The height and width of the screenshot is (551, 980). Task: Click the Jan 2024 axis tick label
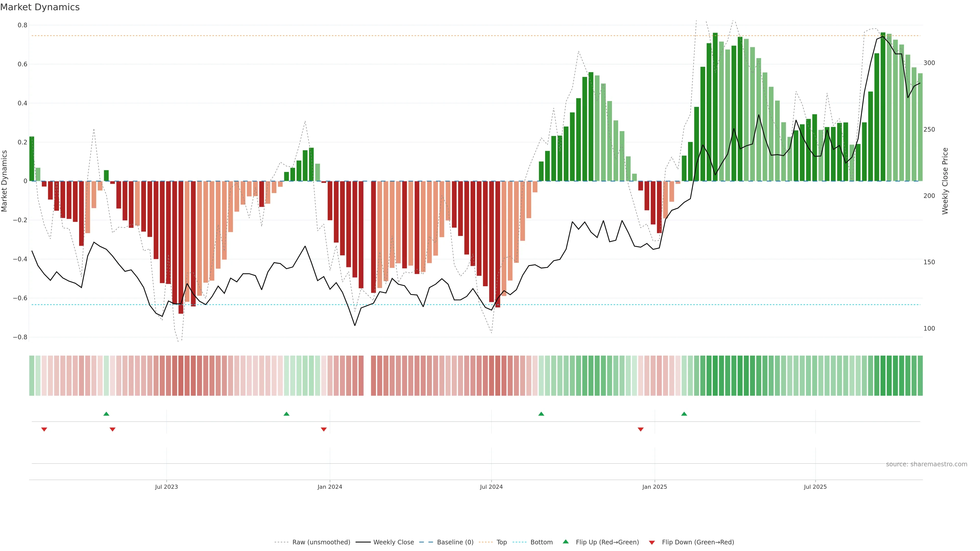click(x=329, y=487)
